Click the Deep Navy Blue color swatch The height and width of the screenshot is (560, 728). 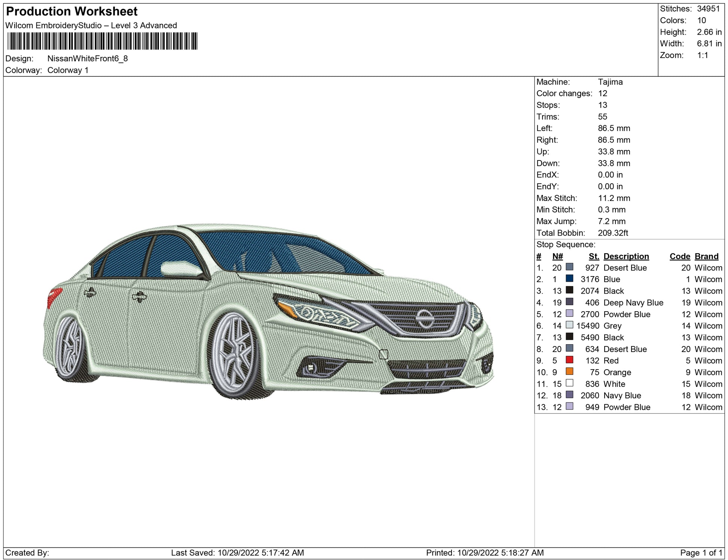point(569,302)
